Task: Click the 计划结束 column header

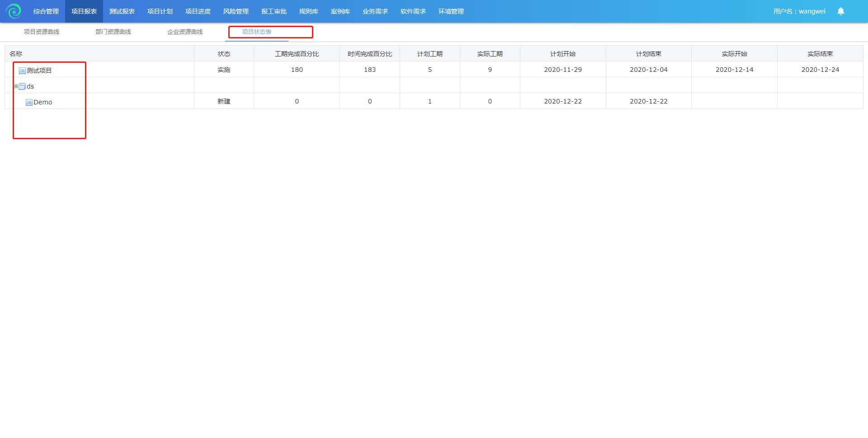Action: click(x=649, y=54)
